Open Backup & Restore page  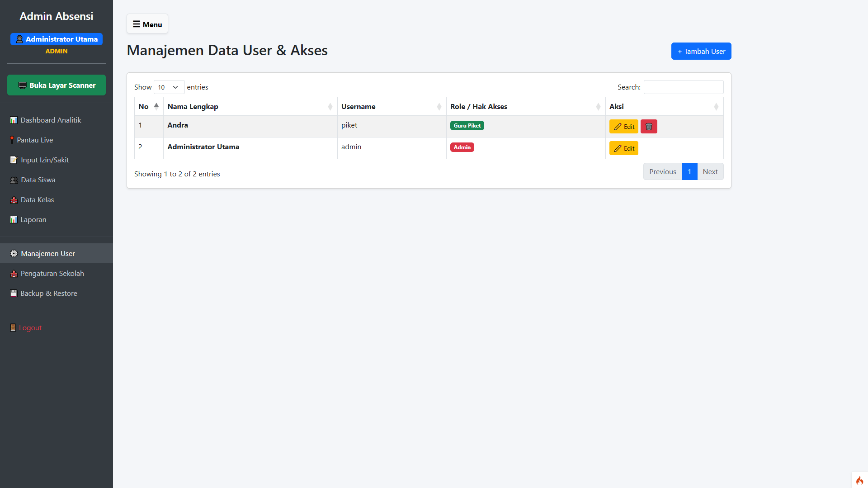coord(49,294)
